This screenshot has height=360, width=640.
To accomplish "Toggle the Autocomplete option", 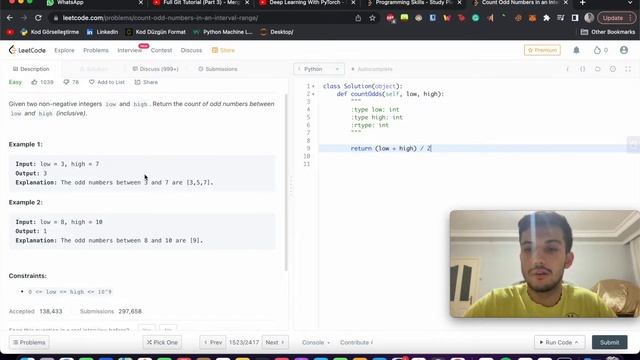I will coord(372,69).
